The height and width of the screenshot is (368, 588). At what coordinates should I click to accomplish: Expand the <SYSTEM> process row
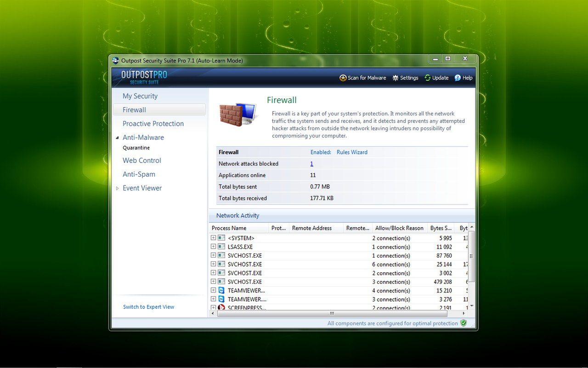[213, 238]
